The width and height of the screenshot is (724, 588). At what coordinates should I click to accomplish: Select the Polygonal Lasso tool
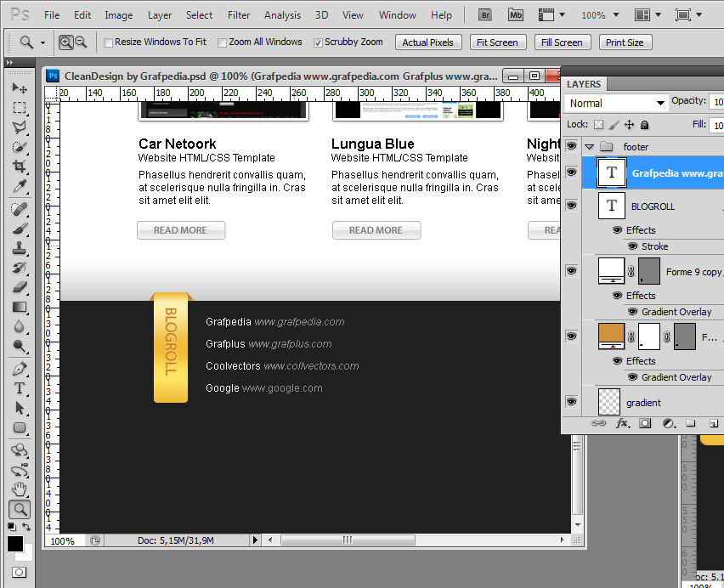coord(20,127)
